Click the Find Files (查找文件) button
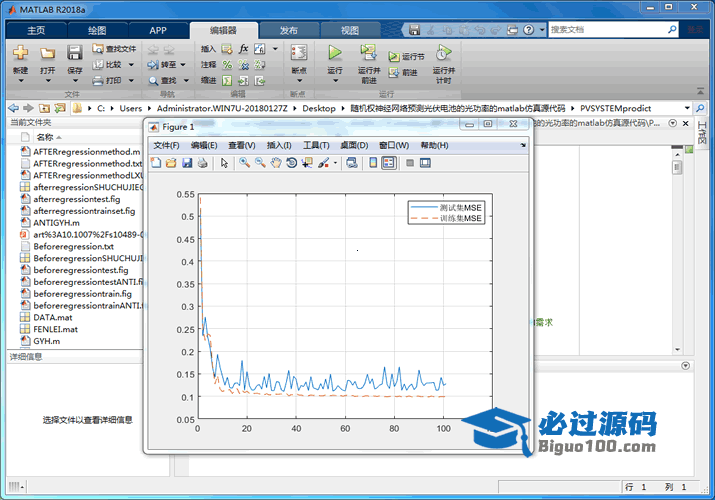715x500 pixels. point(114,48)
